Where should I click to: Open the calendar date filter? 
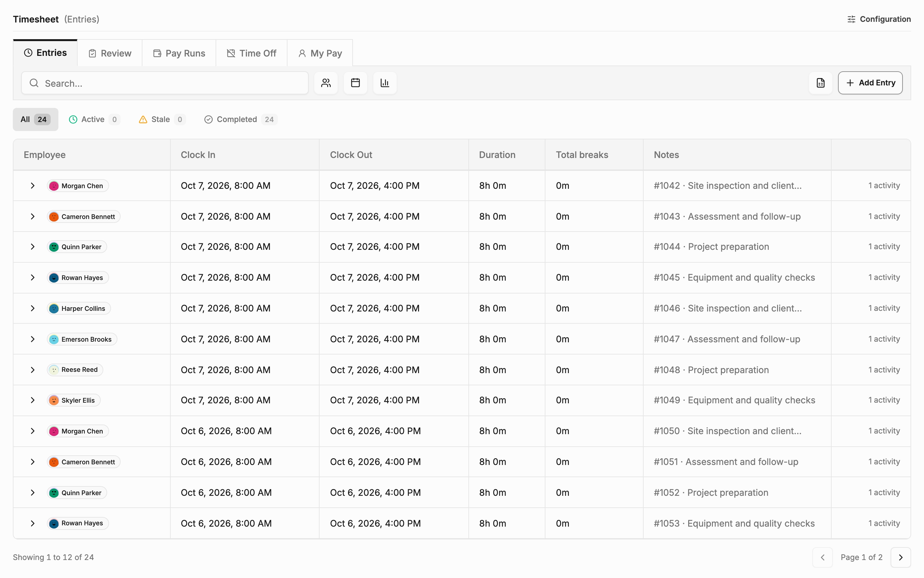pos(355,83)
